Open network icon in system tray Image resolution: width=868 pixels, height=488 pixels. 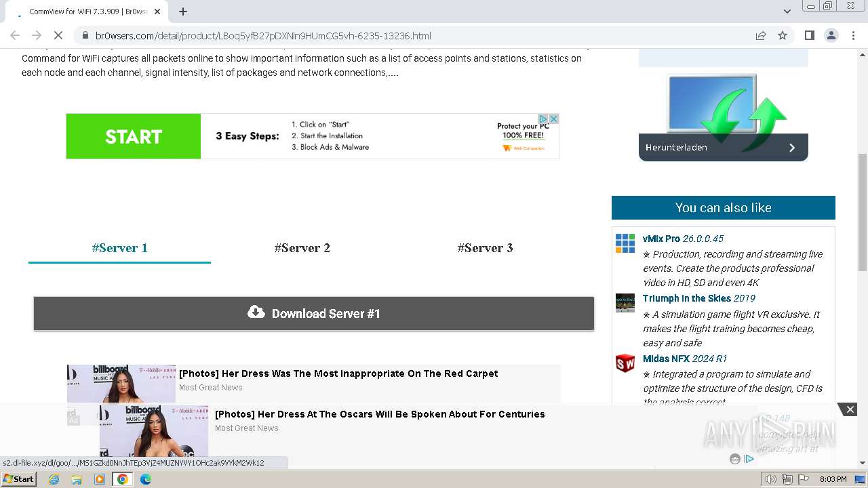pyautogui.click(x=787, y=479)
